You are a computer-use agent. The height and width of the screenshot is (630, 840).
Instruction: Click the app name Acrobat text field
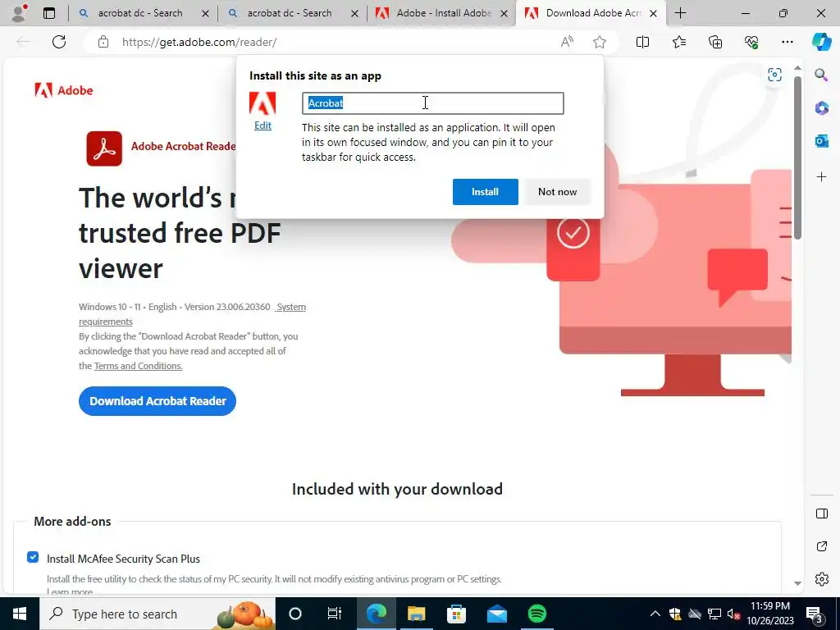(x=433, y=103)
